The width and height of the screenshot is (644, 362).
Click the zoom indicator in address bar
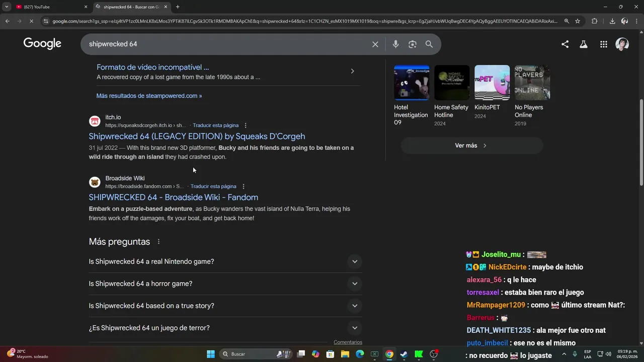tap(567, 21)
